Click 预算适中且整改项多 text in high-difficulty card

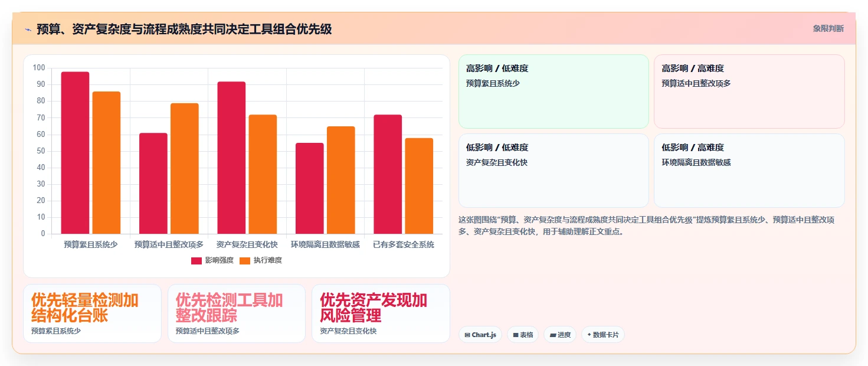tap(696, 83)
